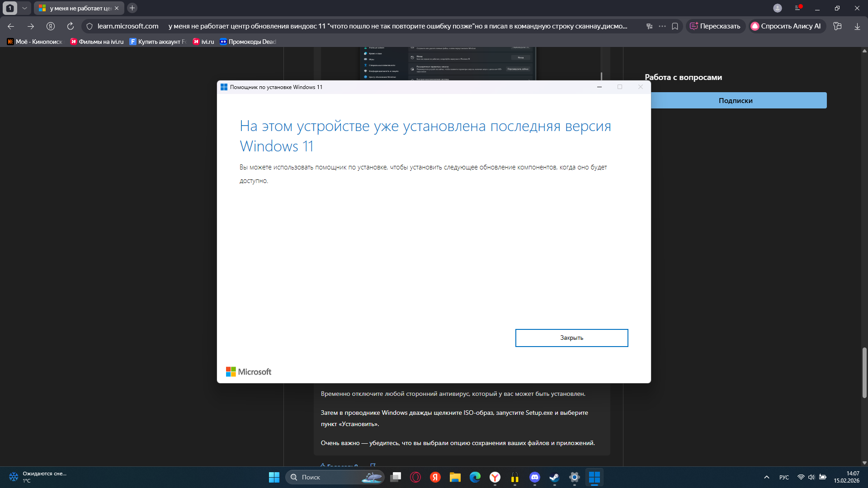Go back to the previous page
Image resolution: width=868 pixels, height=488 pixels.
[11, 26]
